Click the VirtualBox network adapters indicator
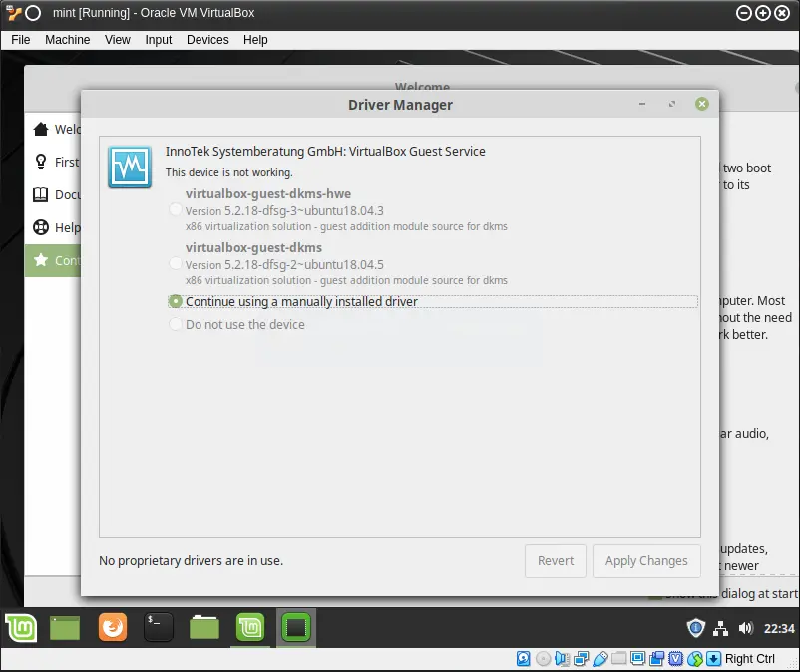 point(581,659)
